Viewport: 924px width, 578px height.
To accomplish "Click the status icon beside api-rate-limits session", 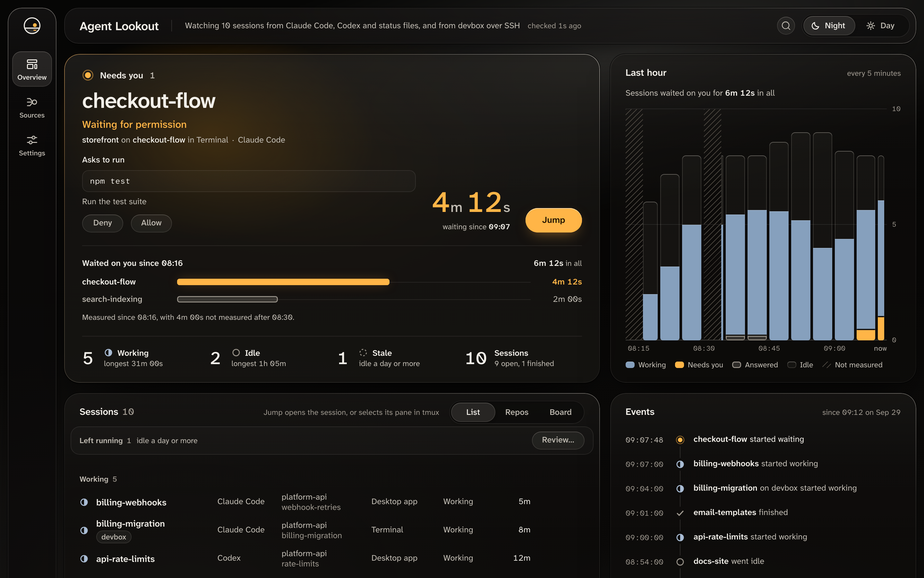I will (84, 558).
